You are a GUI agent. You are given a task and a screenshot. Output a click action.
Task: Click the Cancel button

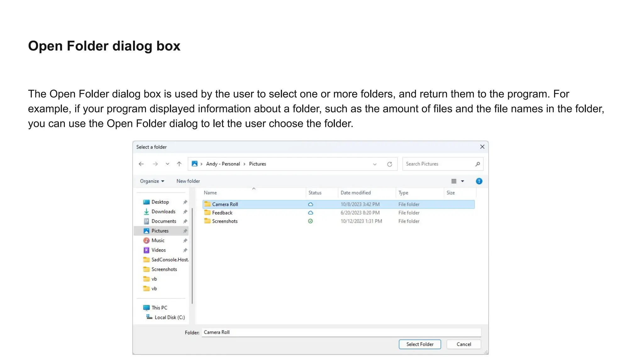(x=464, y=344)
